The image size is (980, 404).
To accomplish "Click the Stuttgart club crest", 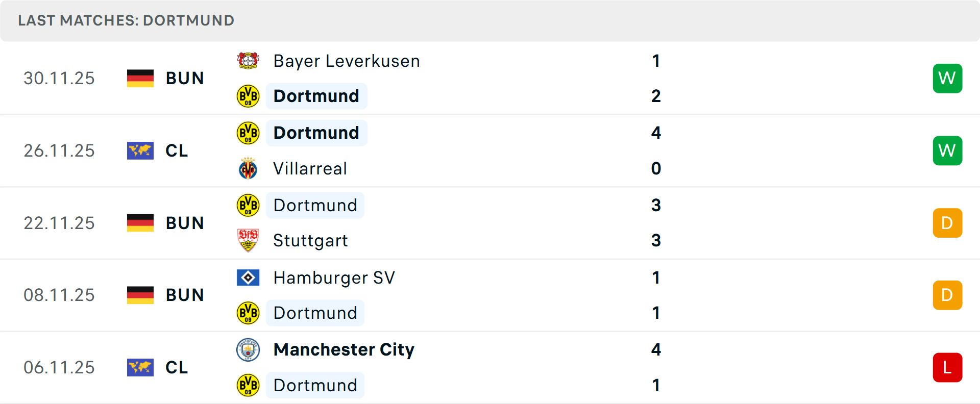I will pos(249,240).
